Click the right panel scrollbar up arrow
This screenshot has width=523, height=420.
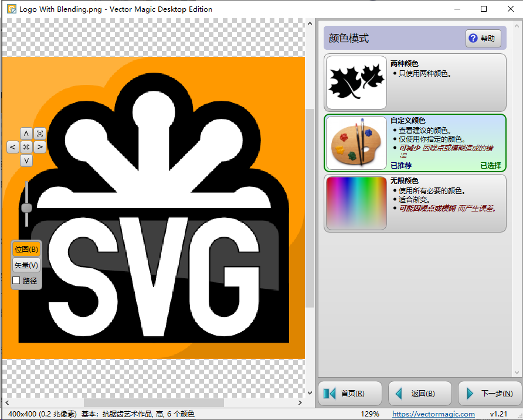pos(517,25)
